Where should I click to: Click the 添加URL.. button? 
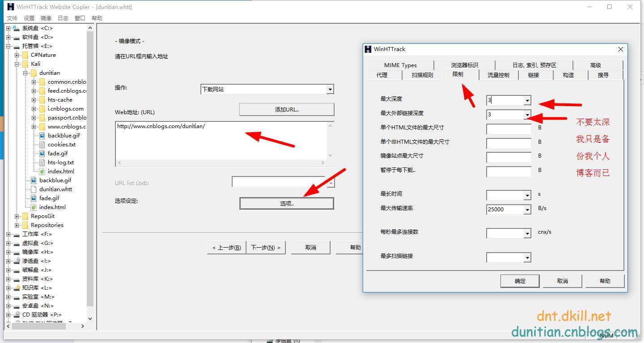click(287, 109)
